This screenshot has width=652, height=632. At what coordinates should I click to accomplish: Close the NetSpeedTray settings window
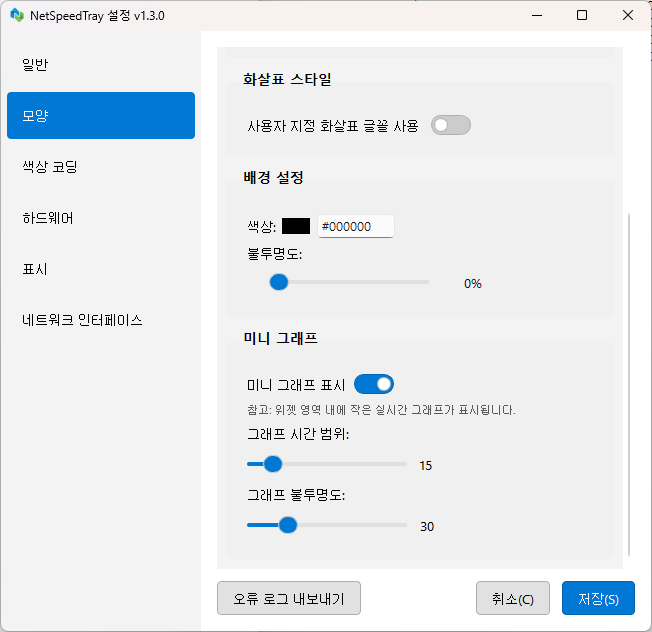pos(628,15)
